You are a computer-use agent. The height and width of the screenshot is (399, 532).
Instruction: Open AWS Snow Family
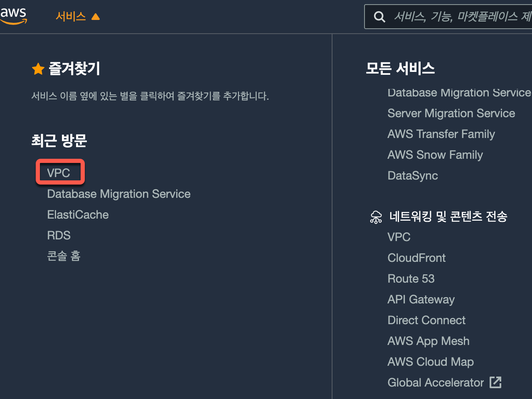click(x=435, y=155)
